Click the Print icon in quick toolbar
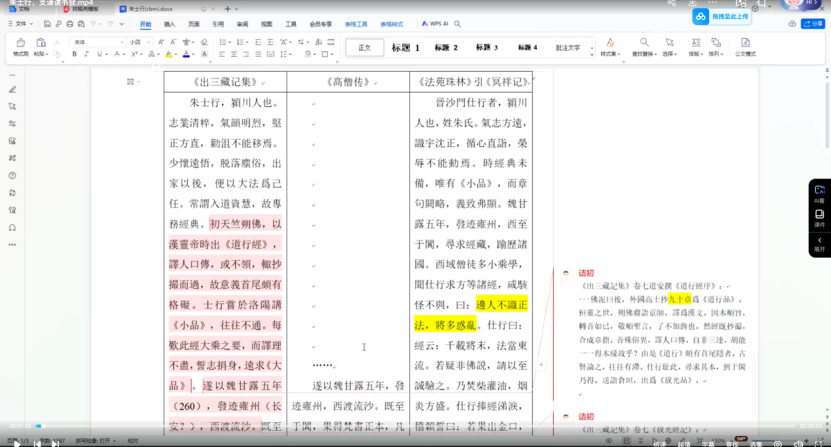The width and height of the screenshot is (831, 447). click(69, 24)
